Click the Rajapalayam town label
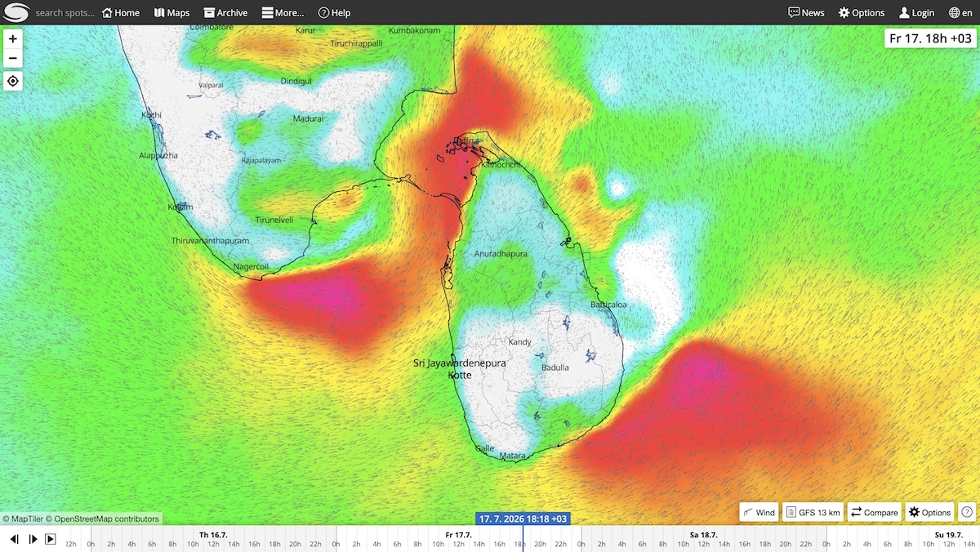The width and height of the screenshot is (980, 552). point(261,161)
